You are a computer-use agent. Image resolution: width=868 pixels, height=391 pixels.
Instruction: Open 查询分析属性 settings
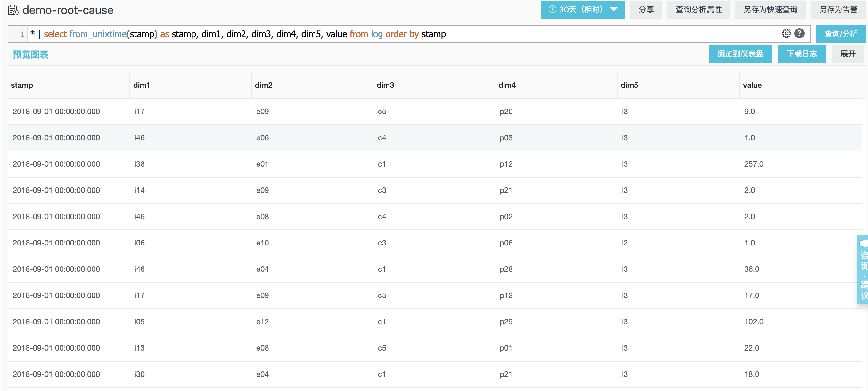[699, 9]
